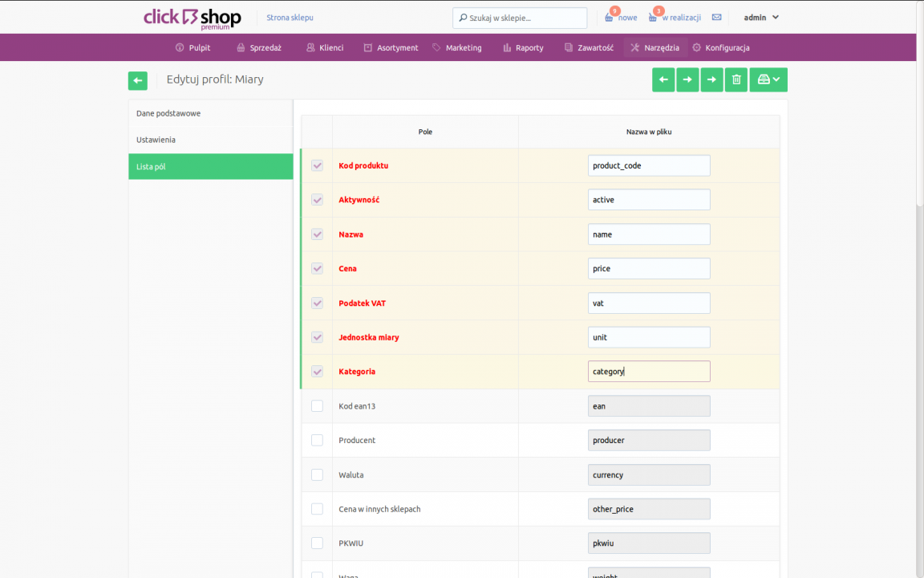Viewport: 924px width, 578px height.
Task: Uncheck the Cena checkbox
Action: (x=317, y=268)
